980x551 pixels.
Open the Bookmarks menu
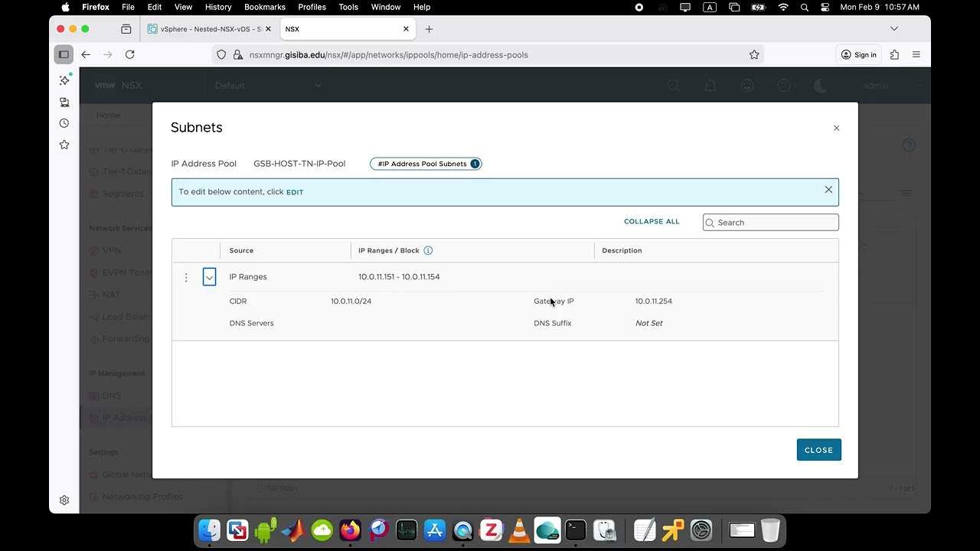pyautogui.click(x=265, y=7)
